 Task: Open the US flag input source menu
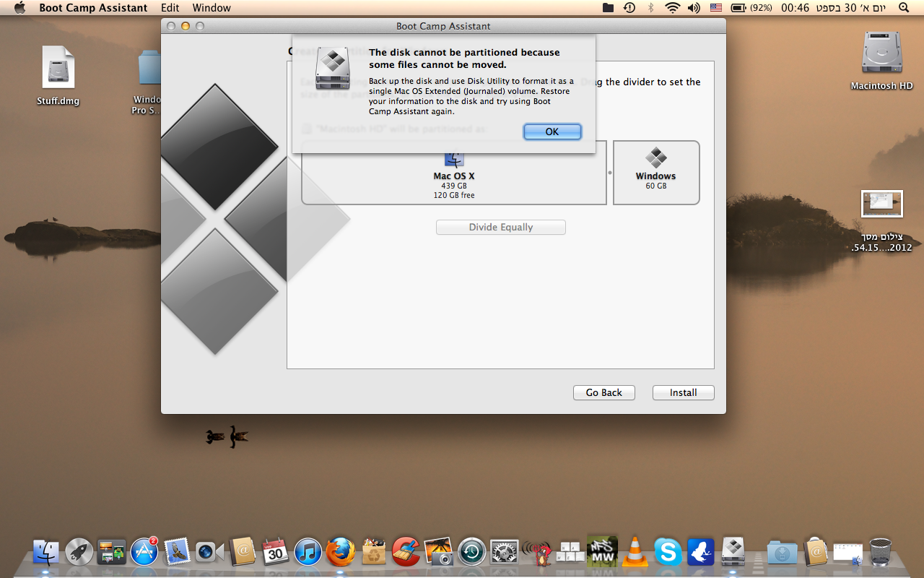point(715,8)
